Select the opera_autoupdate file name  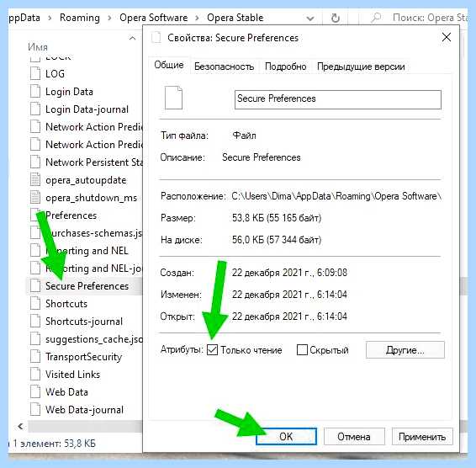tap(86, 180)
